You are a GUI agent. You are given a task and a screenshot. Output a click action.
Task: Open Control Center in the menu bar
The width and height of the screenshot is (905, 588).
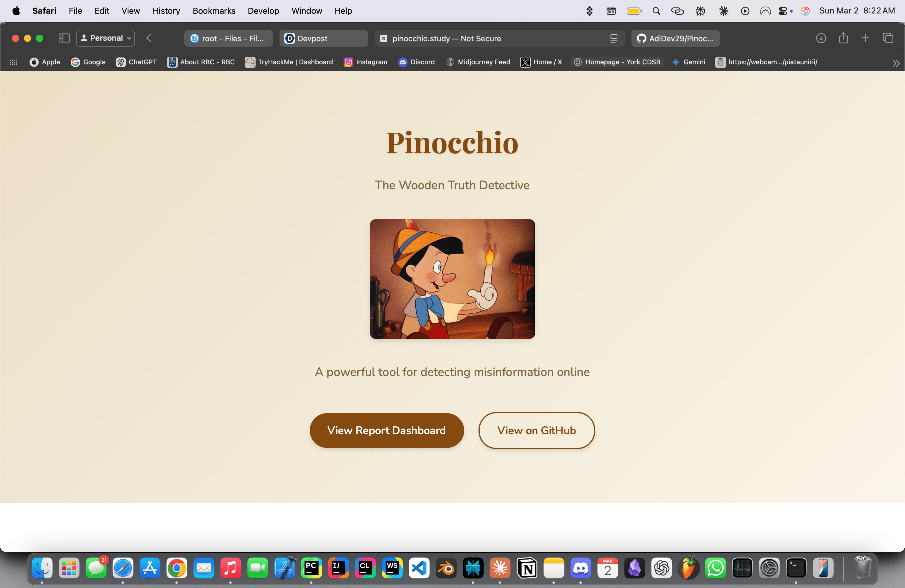click(783, 11)
